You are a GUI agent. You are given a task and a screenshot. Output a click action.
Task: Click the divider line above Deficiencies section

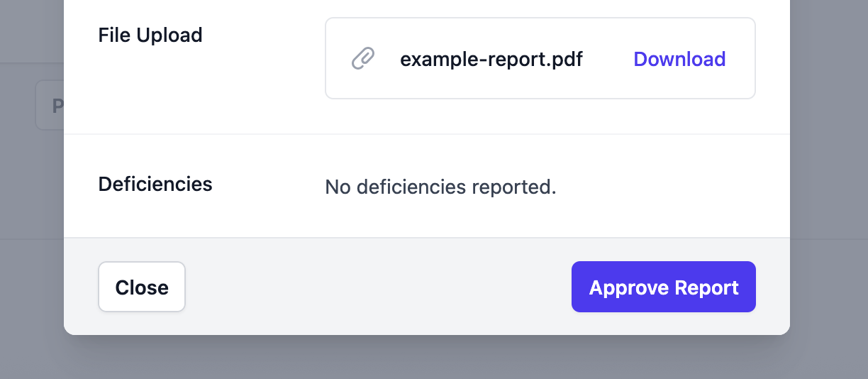click(x=425, y=134)
